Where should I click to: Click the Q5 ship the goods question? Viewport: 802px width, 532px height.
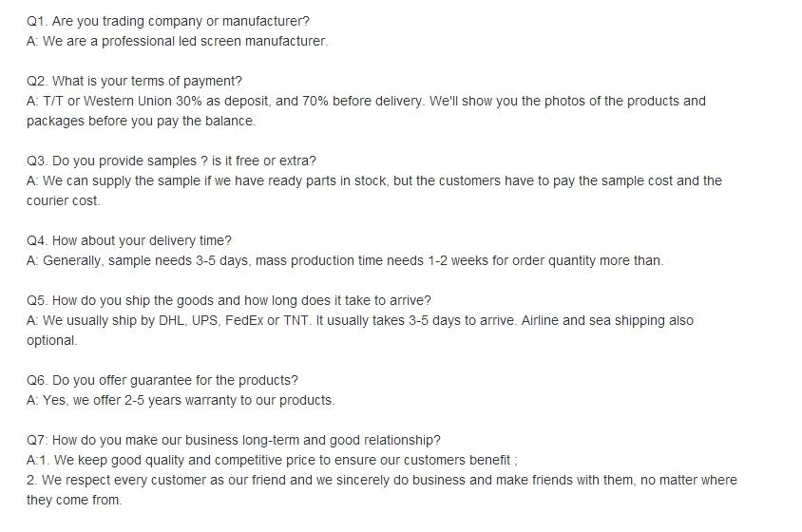(x=229, y=301)
